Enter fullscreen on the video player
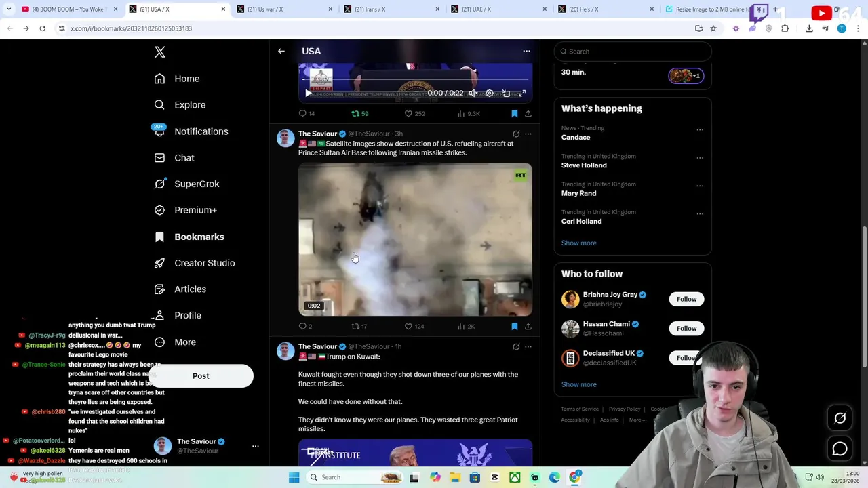 point(522,94)
